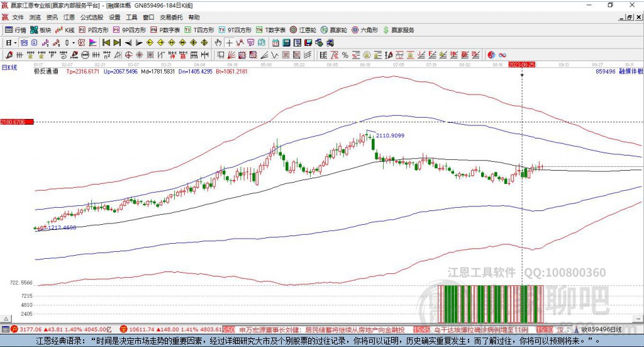
Task: Click the compass/divider drawing tool icon
Action: [x=118, y=55]
